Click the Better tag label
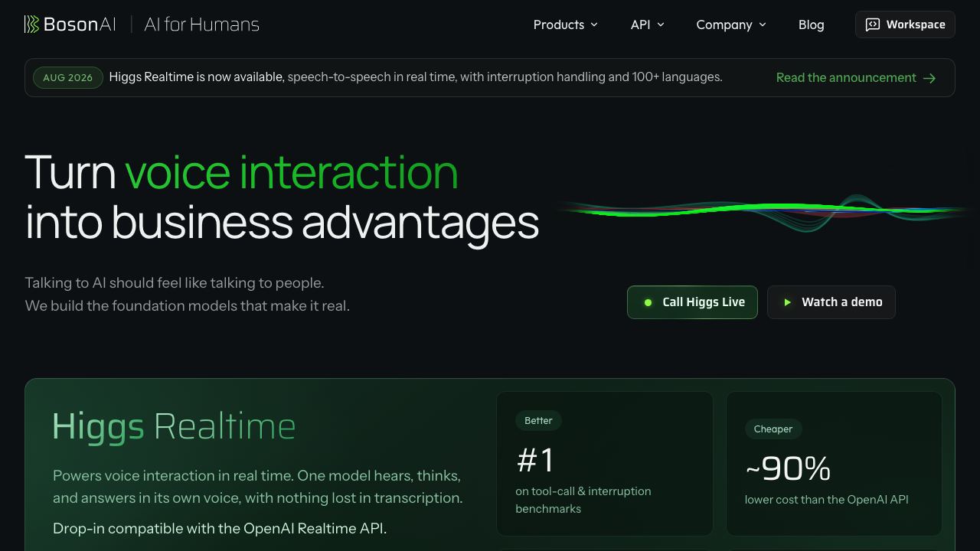 (538, 420)
